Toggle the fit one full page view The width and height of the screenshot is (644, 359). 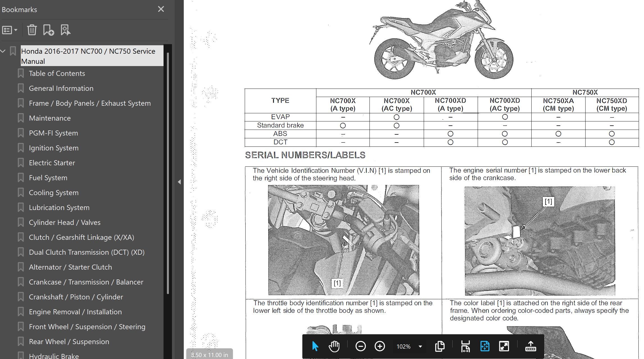pyautogui.click(x=485, y=346)
